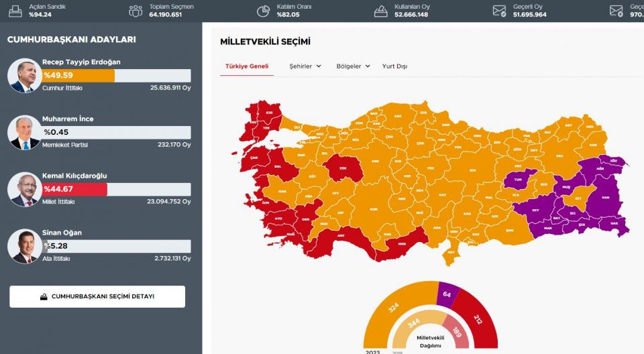Click Kemal Kılıçdaroğlu's portrait
This screenshot has width=644, height=354.
tap(24, 189)
